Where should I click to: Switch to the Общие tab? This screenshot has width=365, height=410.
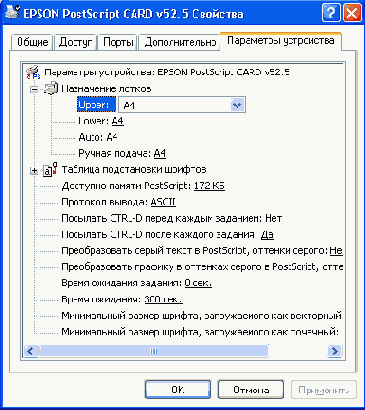coord(33,42)
